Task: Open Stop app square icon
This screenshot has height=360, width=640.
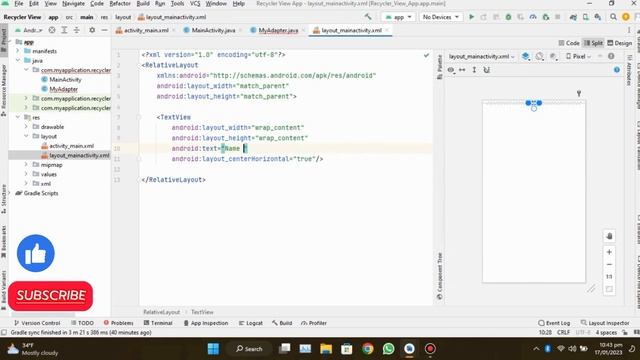Action: click(x=558, y=17)
